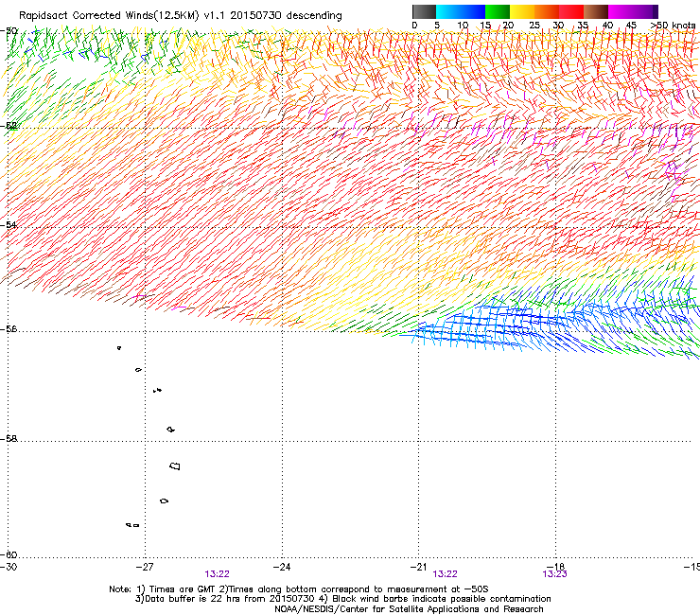Select the legend scale label '0'
This screenshot has height=615, width=700.
click(x=414, y=25)
